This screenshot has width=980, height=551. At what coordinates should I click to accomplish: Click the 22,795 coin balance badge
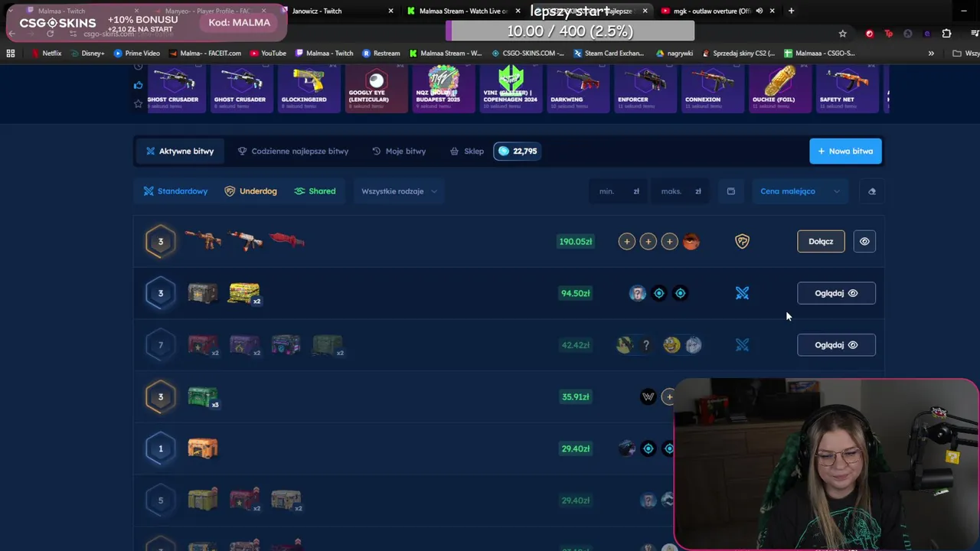click(x=518, y=151)
